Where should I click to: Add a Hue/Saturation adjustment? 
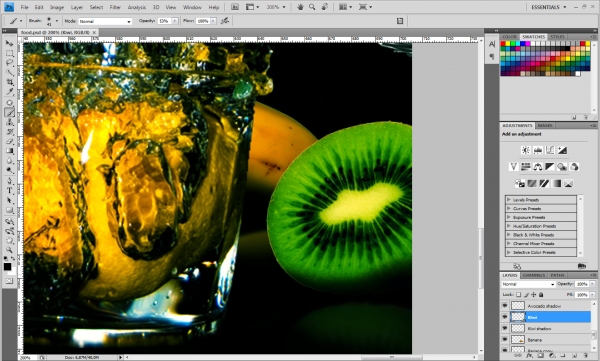click(526, 167)
